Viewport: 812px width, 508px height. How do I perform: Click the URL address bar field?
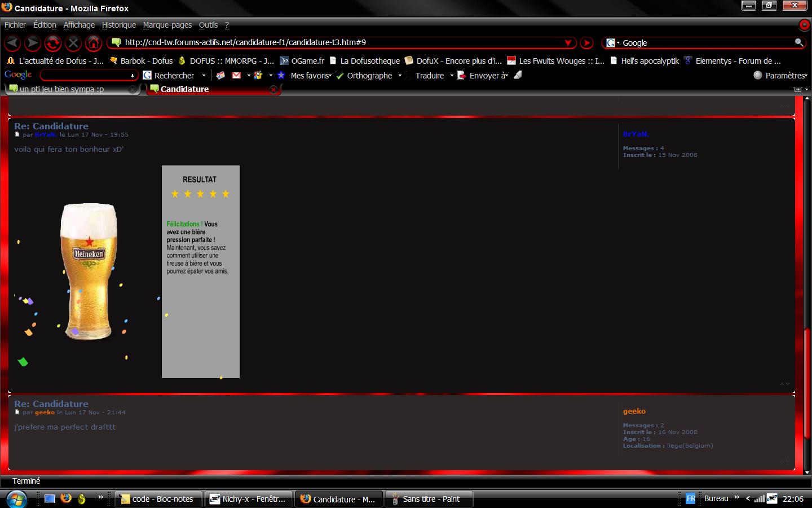(342, 43)
